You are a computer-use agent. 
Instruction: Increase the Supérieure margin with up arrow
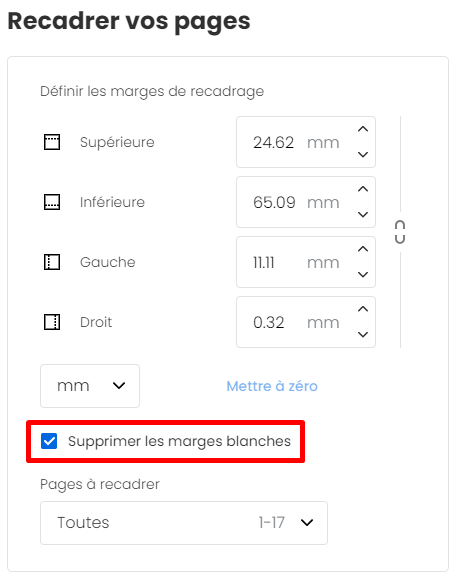click(363, 129)
